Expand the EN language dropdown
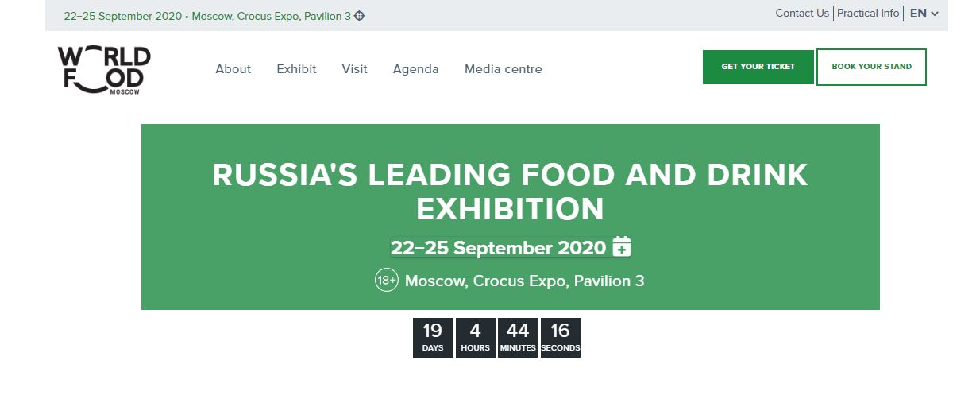The image size is (980, 403). pos(924,14)
